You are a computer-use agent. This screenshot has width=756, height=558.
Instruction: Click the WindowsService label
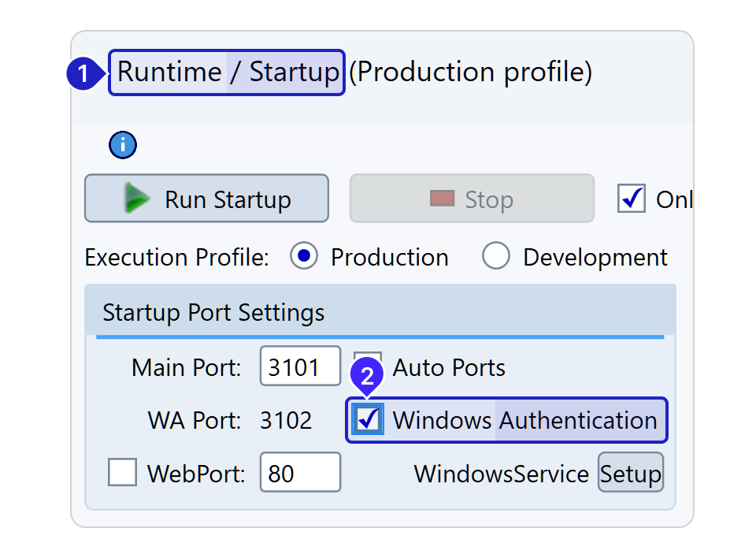(x=502, y=473)
